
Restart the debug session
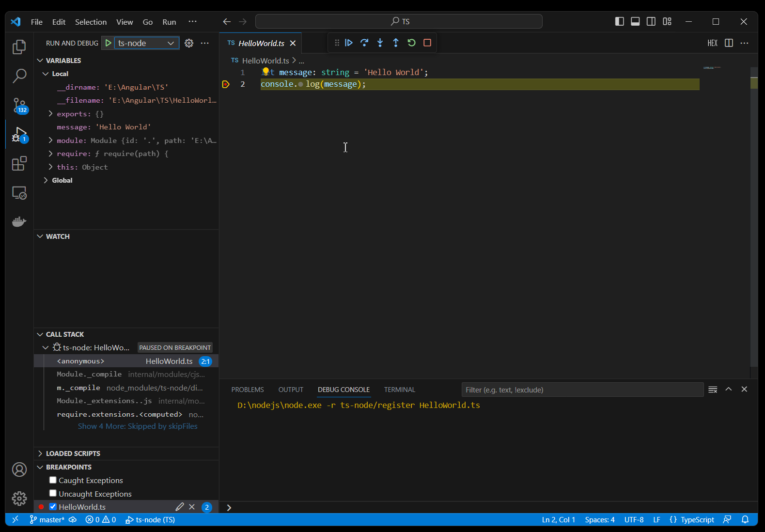[x=411, y=43]
